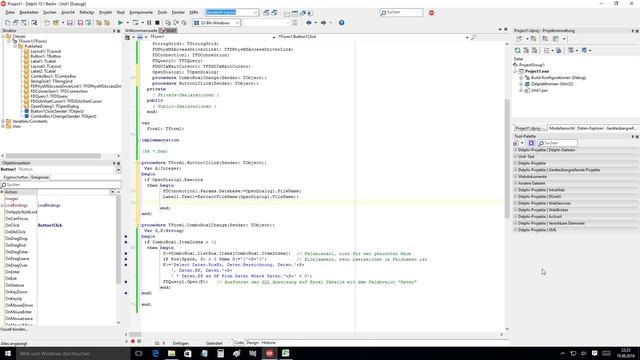Select the Willkommensseite editor tab
This screenshot has height=360, width=640.
[141, 31]
